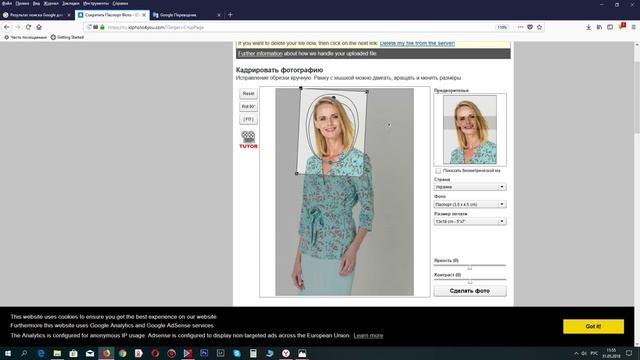Open the Windows Start menu
The height and width of the screenshot is (360, 640).
[8, 353]
